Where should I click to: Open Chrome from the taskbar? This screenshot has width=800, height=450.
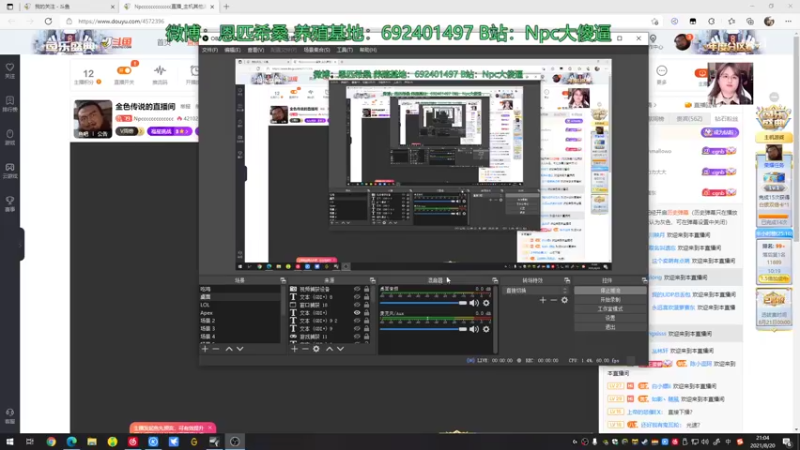pos(51,442)
